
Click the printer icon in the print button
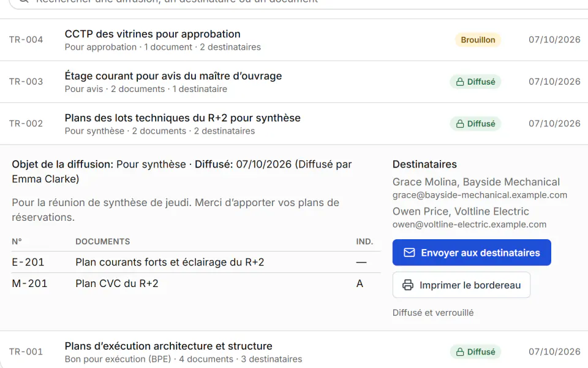[408, 285]
